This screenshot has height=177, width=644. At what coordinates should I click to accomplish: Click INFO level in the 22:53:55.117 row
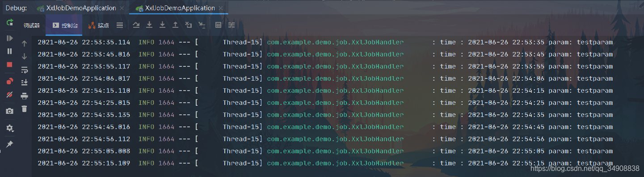click(x=147, y=66)
